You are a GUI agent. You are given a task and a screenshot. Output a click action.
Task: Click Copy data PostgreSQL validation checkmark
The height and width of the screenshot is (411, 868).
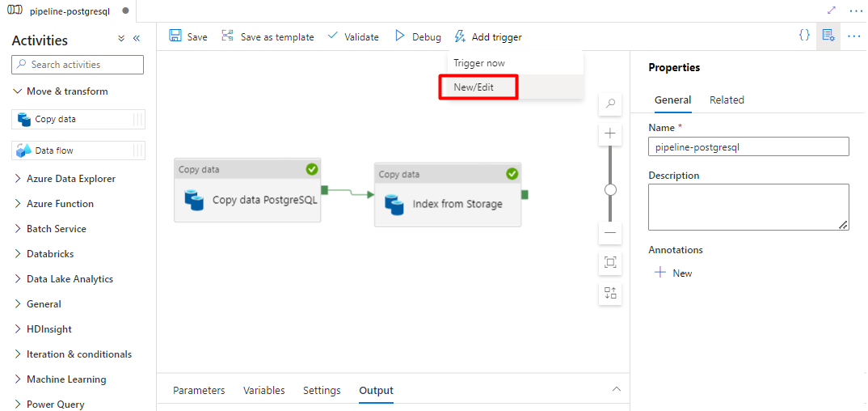click(x=312, y=169)
